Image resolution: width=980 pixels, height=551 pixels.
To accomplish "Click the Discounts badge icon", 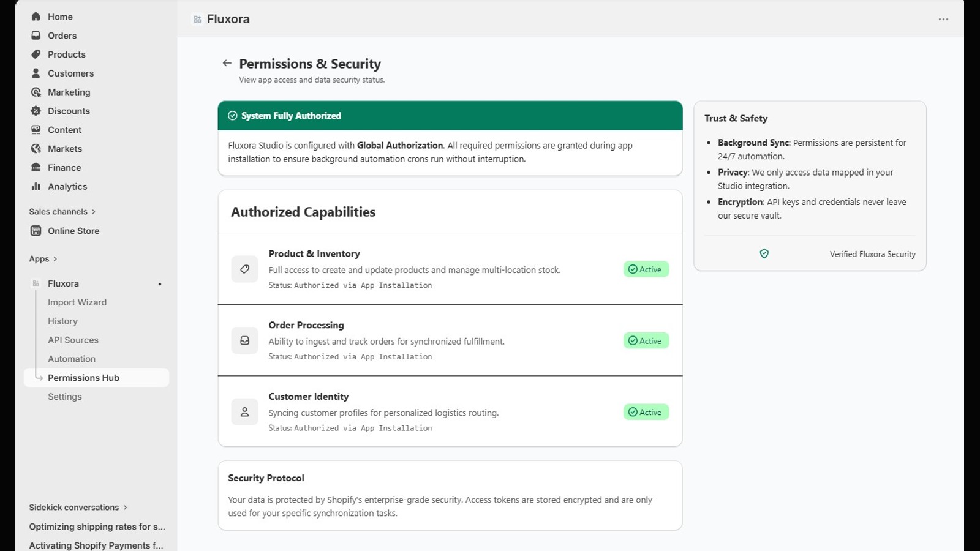I will click(x=36, y=111).
